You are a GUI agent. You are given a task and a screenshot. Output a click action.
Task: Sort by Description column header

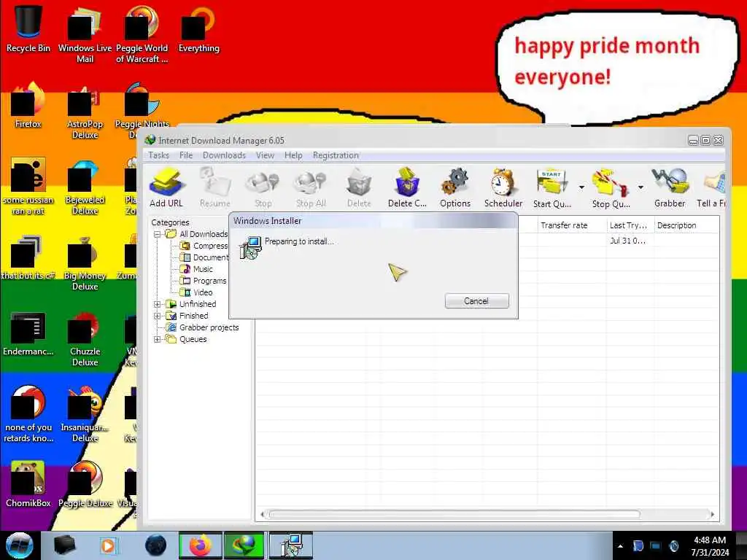point(686,225)
